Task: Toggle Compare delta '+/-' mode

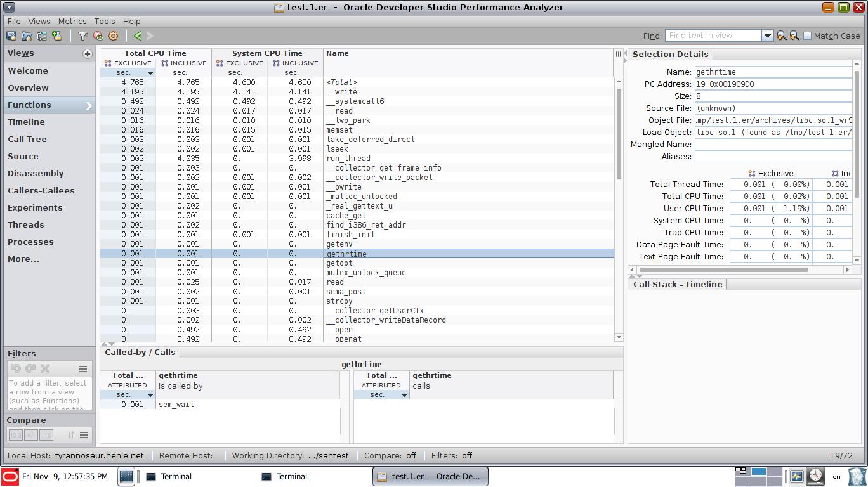Action: (30, 435)
